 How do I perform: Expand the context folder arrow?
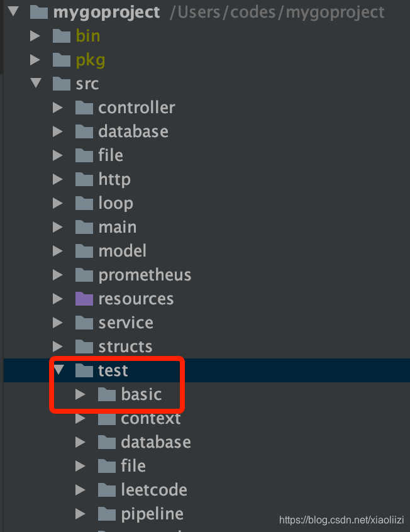pyautogui.click(x=80, y=418)
